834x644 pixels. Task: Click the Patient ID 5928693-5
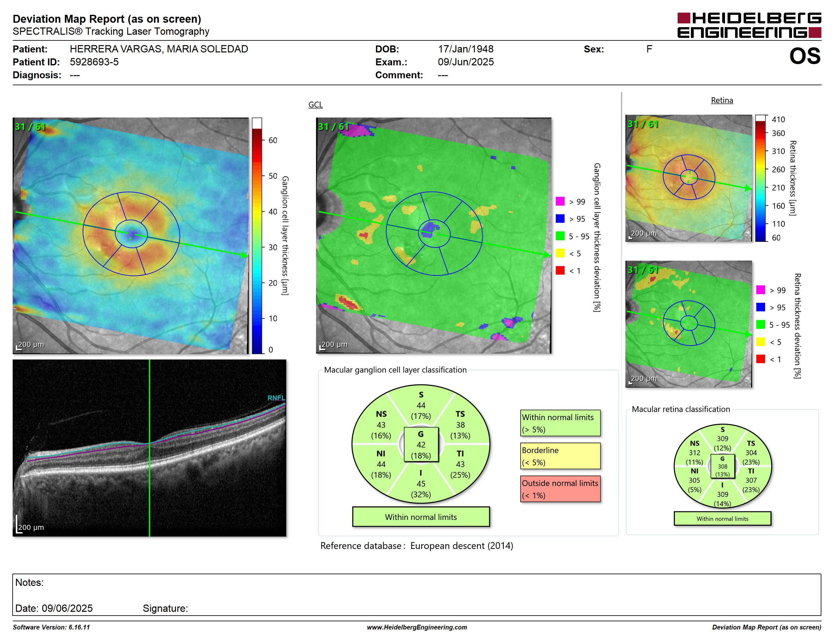[x=94, y=62]
